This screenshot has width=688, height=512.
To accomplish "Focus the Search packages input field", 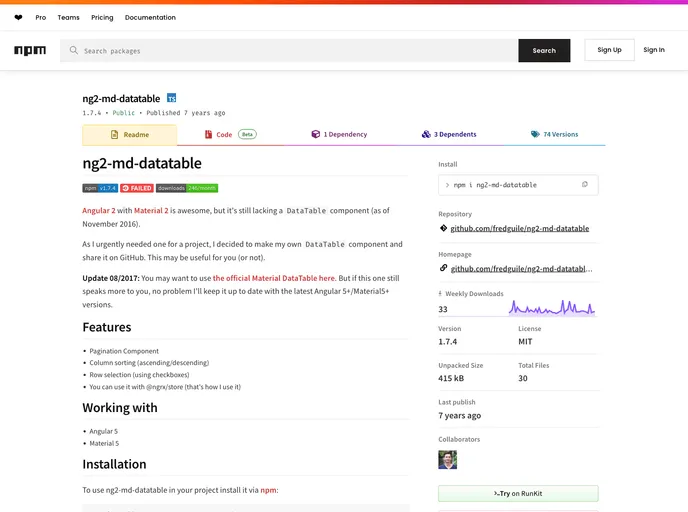I will tap(289, 50).
